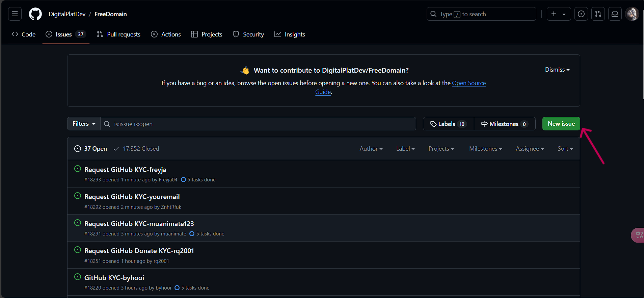Expand the Sort dropdown
This screenshot has height=298, width=644.
coord(565,149)
